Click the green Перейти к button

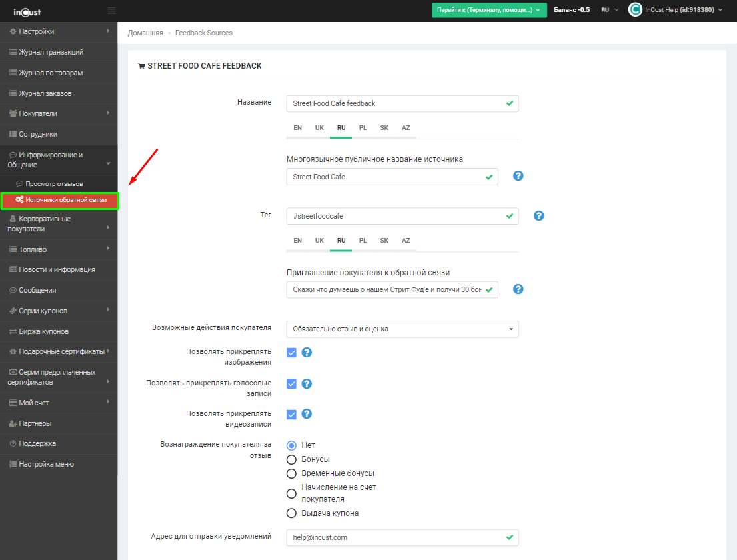489,10
